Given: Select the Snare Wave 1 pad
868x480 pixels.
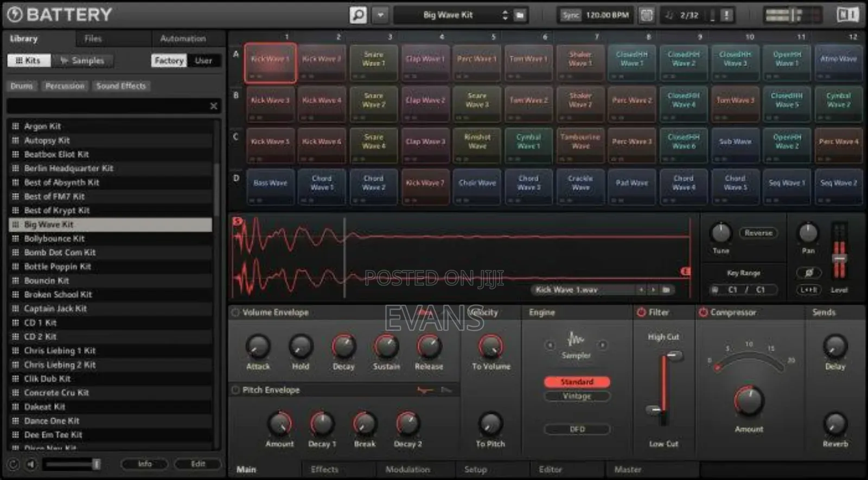Looking at the screenshot, I should point(374,63).
